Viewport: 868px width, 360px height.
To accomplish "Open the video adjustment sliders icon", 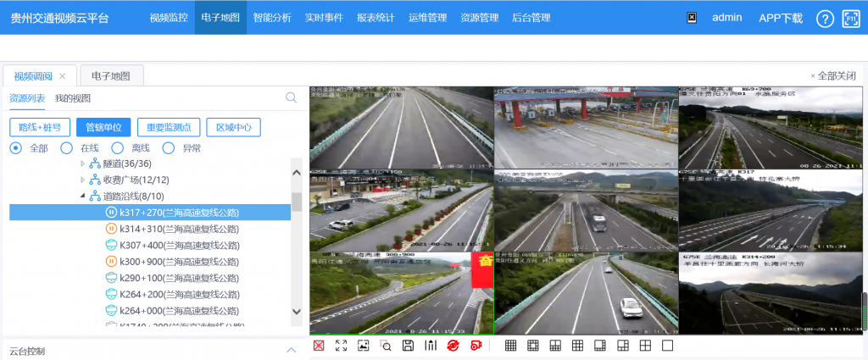I will tap(431, 346).
